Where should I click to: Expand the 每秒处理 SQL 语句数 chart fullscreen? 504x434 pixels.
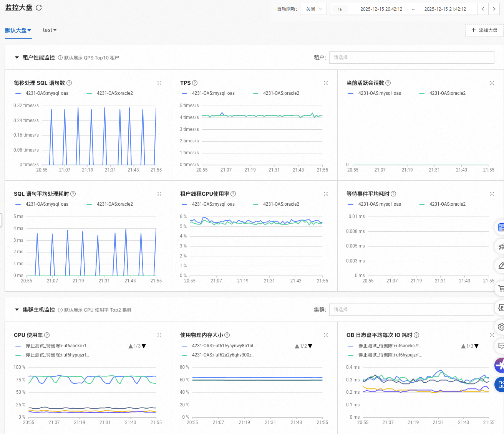[159, 83]
